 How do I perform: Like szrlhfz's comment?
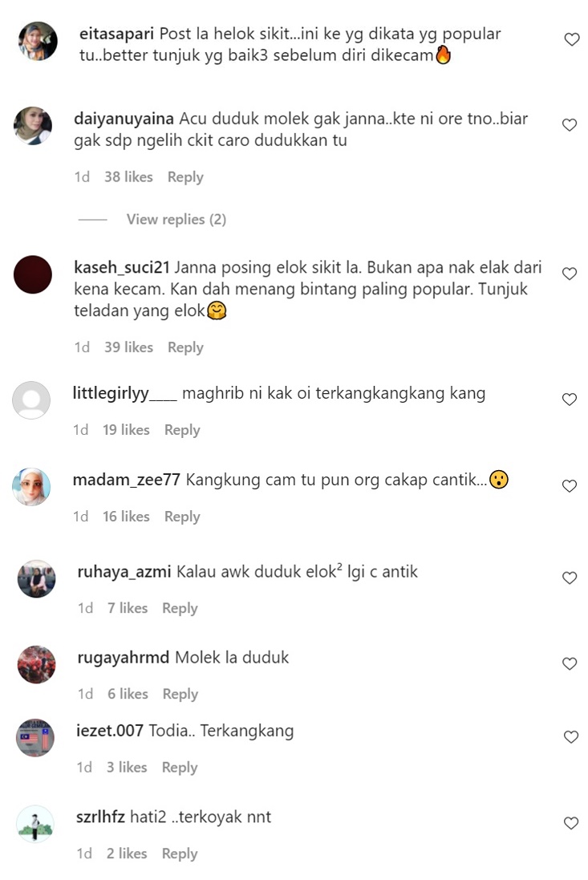point(570,823)
